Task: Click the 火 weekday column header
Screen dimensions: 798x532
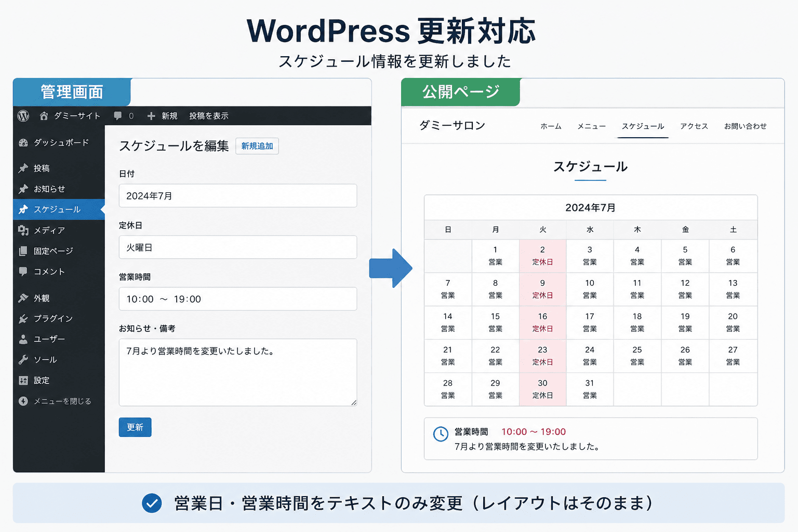Action: click(x=542, y=230)
